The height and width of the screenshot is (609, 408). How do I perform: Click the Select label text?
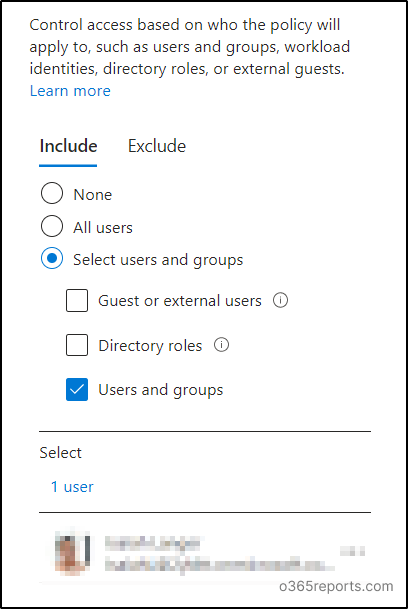[61, 453]
